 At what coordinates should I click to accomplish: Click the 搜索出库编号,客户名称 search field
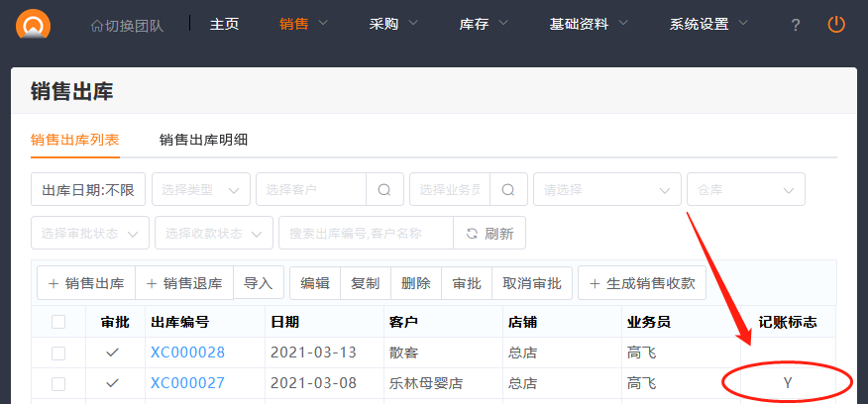point(366,234)
